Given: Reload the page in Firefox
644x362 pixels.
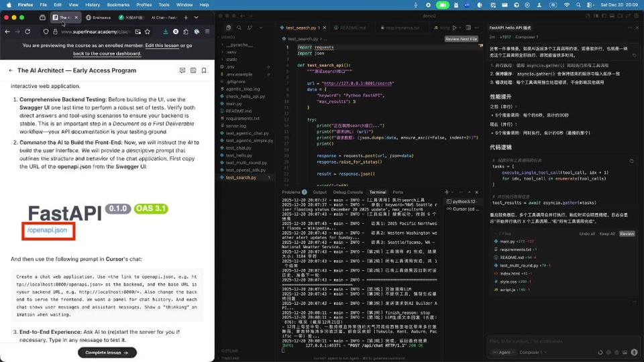Looking at the screenshot, I should [28, 32].
